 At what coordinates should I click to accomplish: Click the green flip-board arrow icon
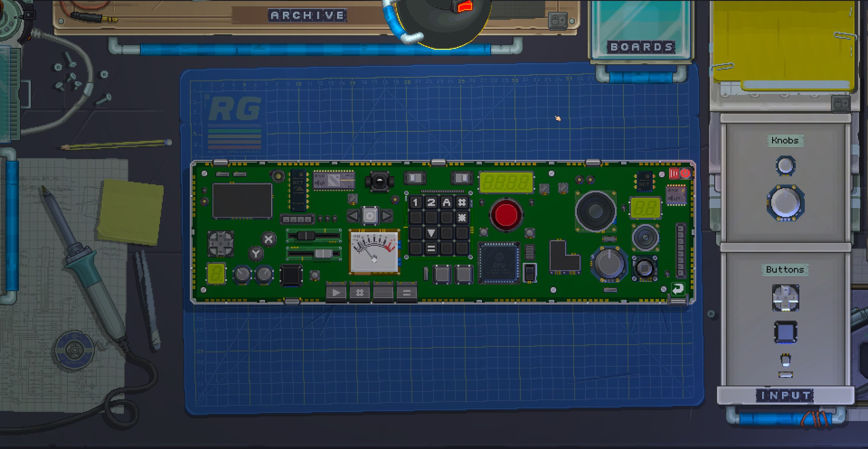tap(678, 289)
